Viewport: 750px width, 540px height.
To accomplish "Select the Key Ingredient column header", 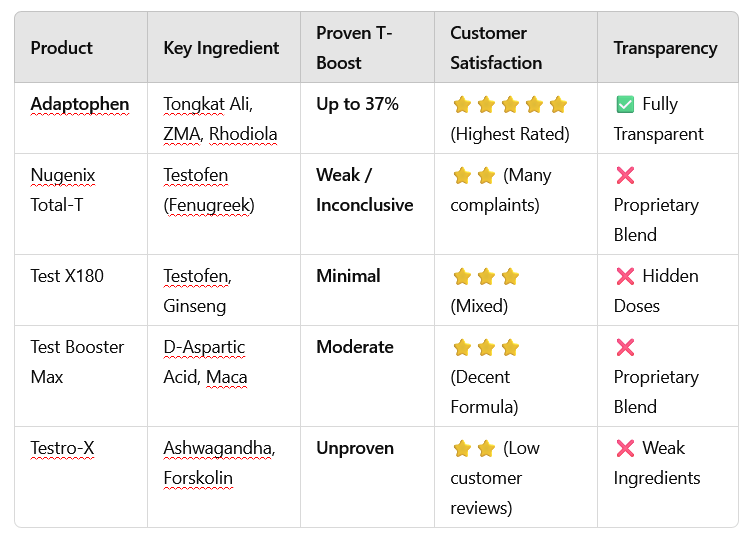I will pos(221,48).
